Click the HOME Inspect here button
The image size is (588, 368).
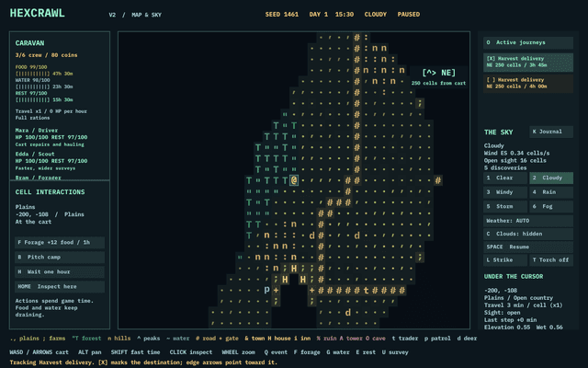point(60,286)
